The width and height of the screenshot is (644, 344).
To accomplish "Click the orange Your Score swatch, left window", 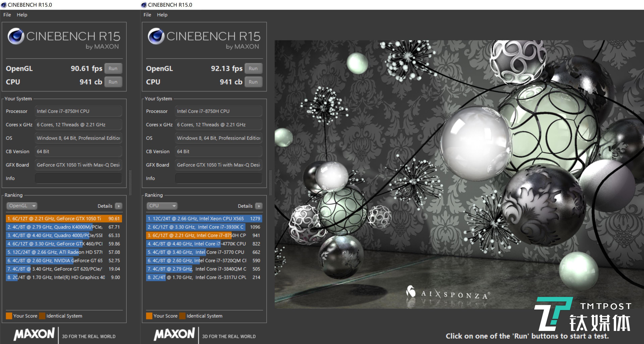I will point(9,316).
